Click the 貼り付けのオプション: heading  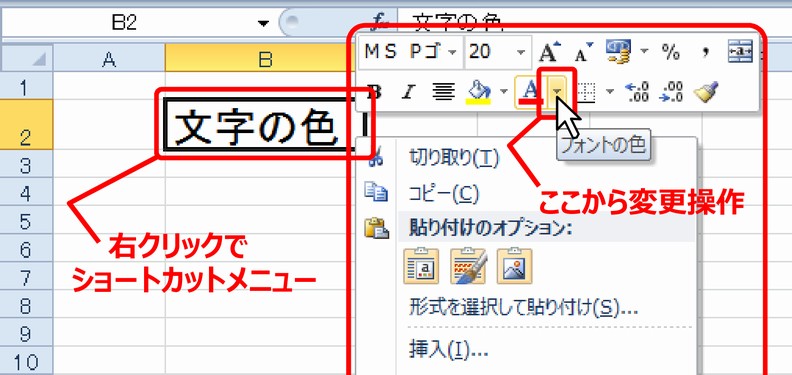click(x=490, y=228)
